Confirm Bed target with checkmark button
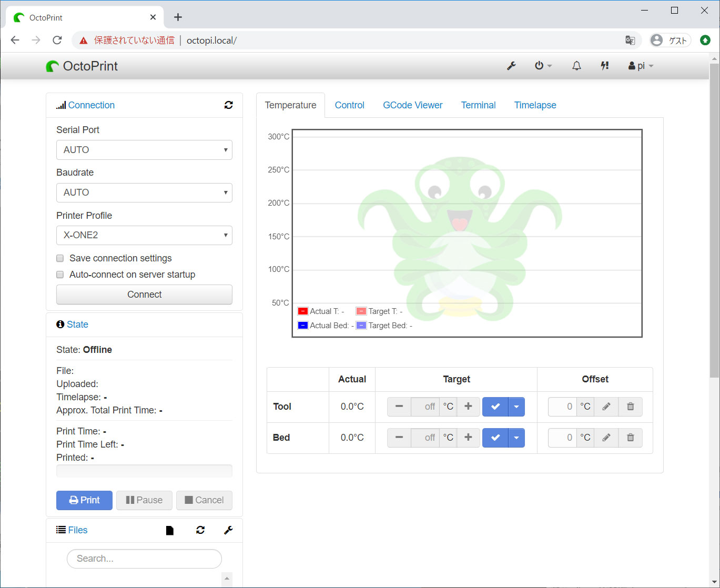This screenshot has width=720, height=588. point(495,438)
